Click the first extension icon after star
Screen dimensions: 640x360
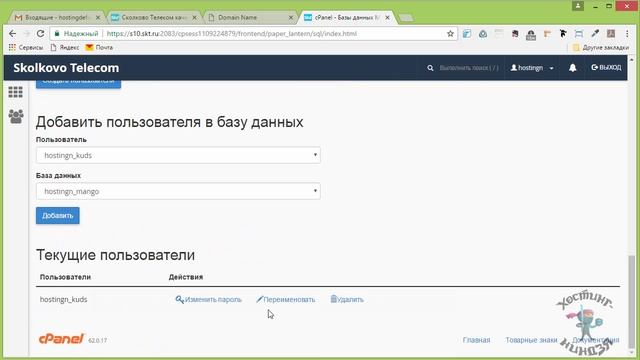[x=467, y=34]
